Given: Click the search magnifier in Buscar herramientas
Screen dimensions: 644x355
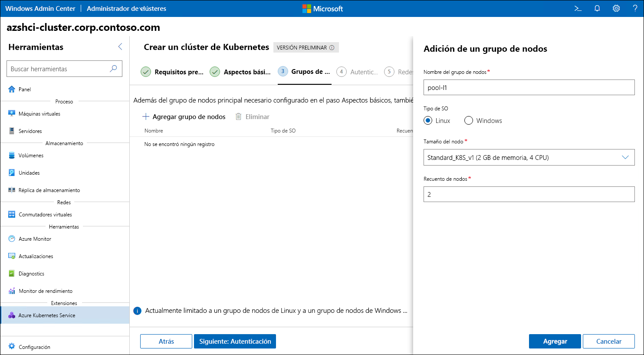Looking at the screenshot, I should coord(113,69).
